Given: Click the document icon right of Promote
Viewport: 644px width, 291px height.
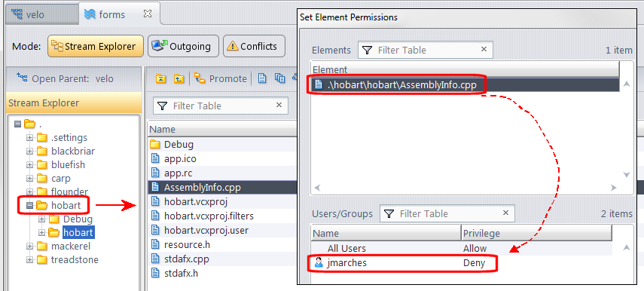Looking at the screenshot, I should 261,78.
